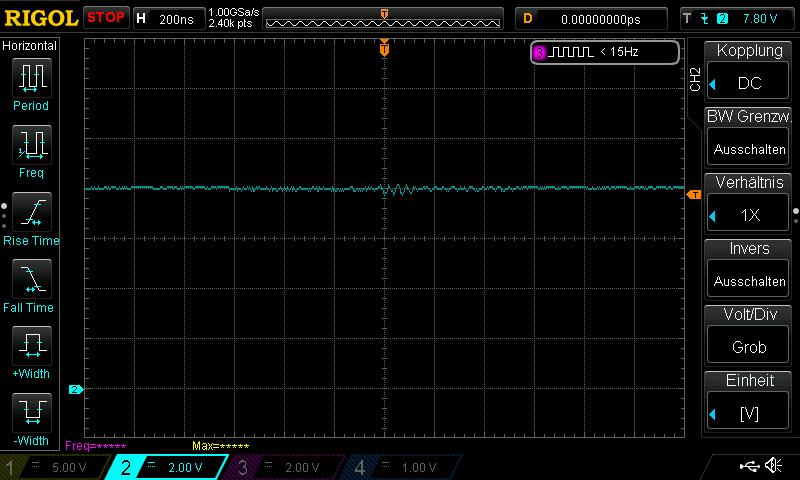Viewport: 800px width, 480px height.
Task: Select channel 1 tab showing 5.00 V
Action: click(55, 467)
